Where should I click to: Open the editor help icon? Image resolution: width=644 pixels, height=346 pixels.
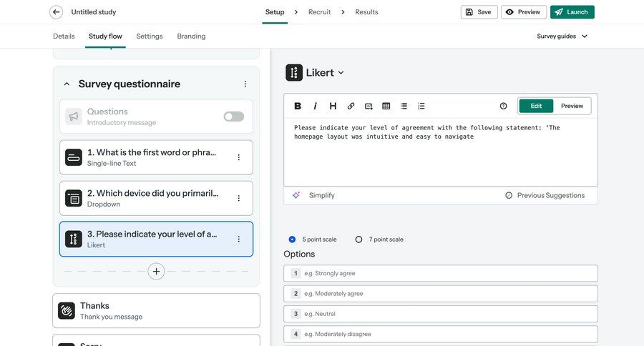503,106
